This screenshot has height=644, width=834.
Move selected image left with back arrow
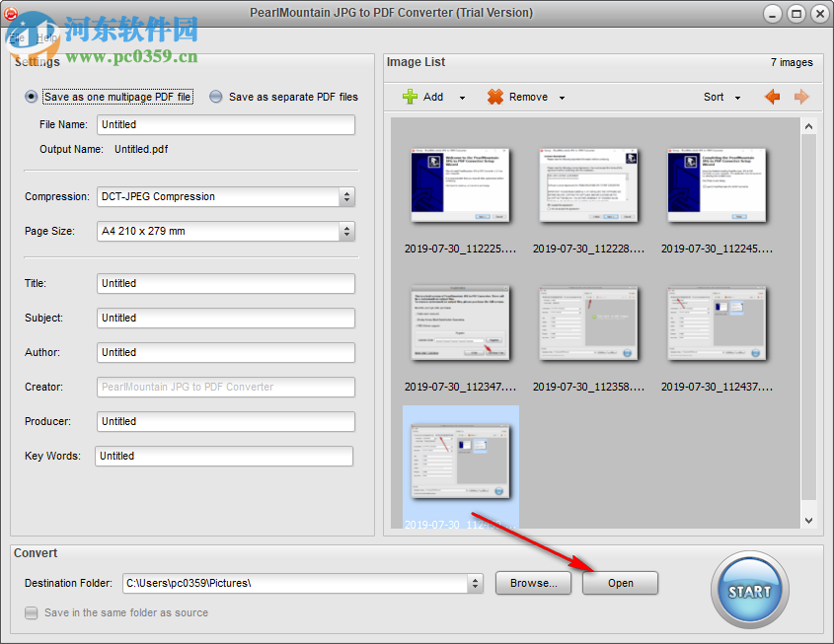point(772,97)
